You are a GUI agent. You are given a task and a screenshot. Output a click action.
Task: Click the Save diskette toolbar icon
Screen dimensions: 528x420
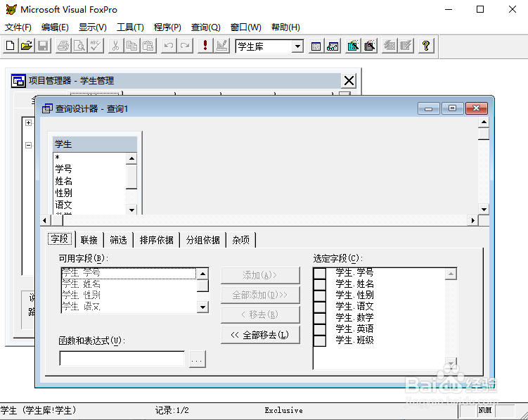click(43, 46)
